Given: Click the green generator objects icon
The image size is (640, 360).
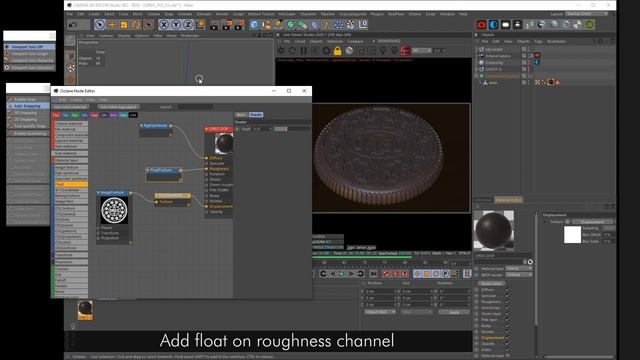Looking at the screenshot, I should click(x=291, y=25).
